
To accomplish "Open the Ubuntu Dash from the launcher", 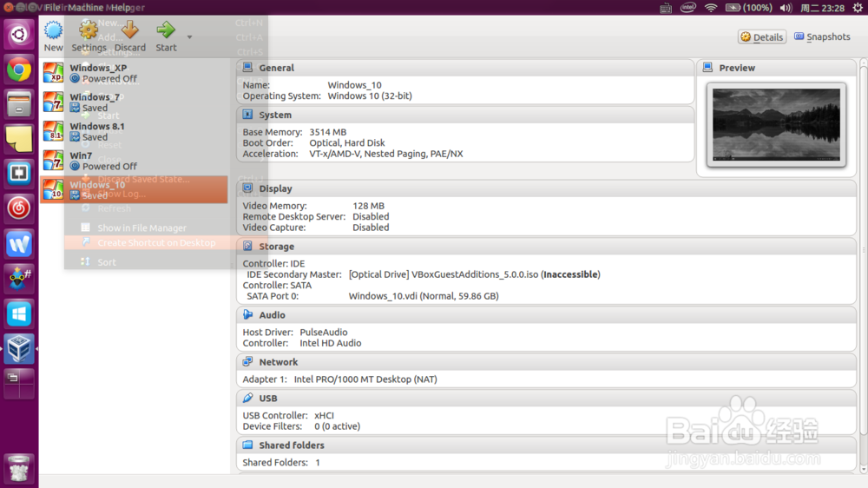I will tap(19, 35).
